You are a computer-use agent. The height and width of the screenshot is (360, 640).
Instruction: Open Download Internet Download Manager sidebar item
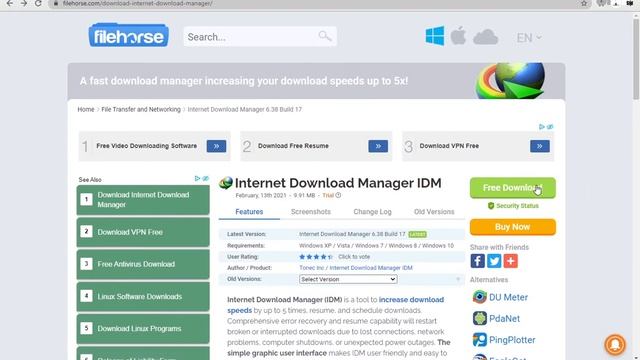pos(143,200)
